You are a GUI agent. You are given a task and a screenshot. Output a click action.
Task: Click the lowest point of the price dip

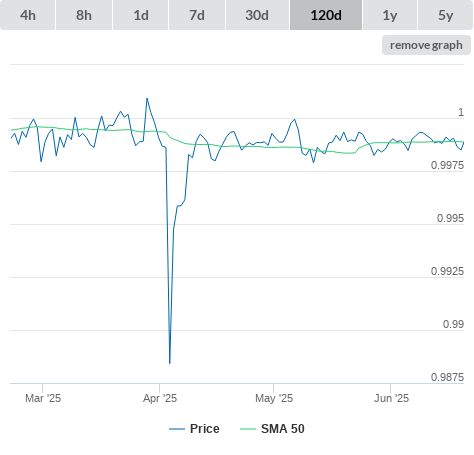click(170, 363)
